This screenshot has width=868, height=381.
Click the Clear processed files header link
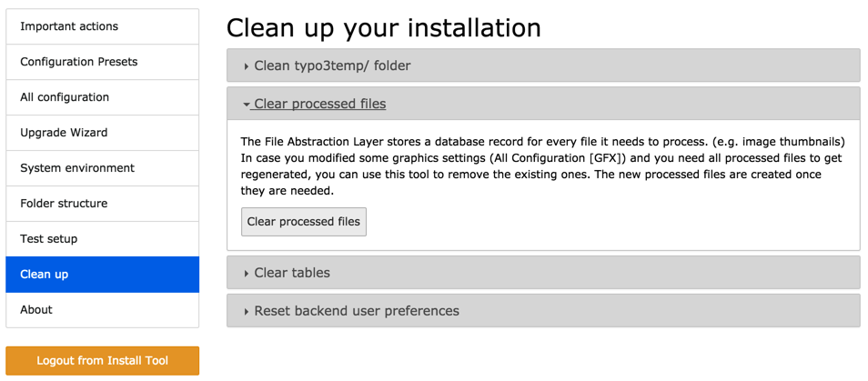[319, 104]
